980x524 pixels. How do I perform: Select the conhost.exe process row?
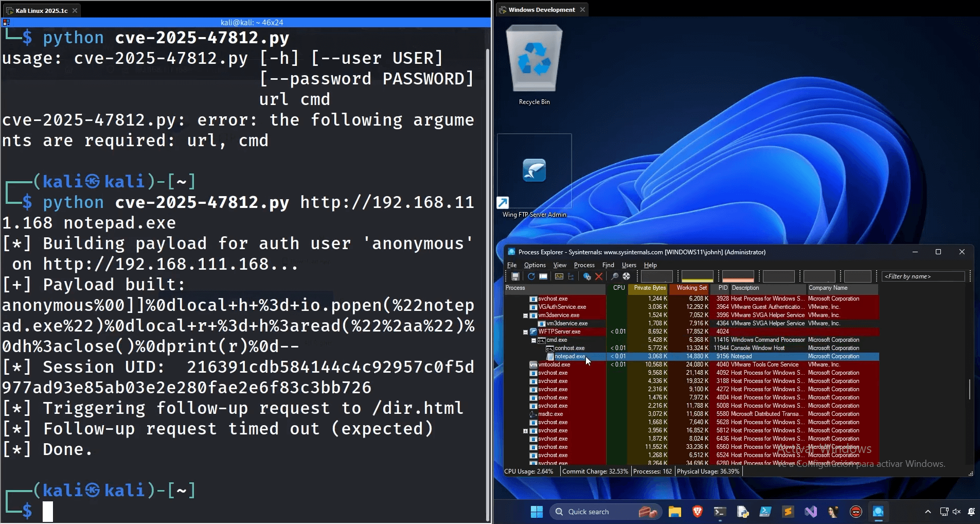(x=691, y=348)
